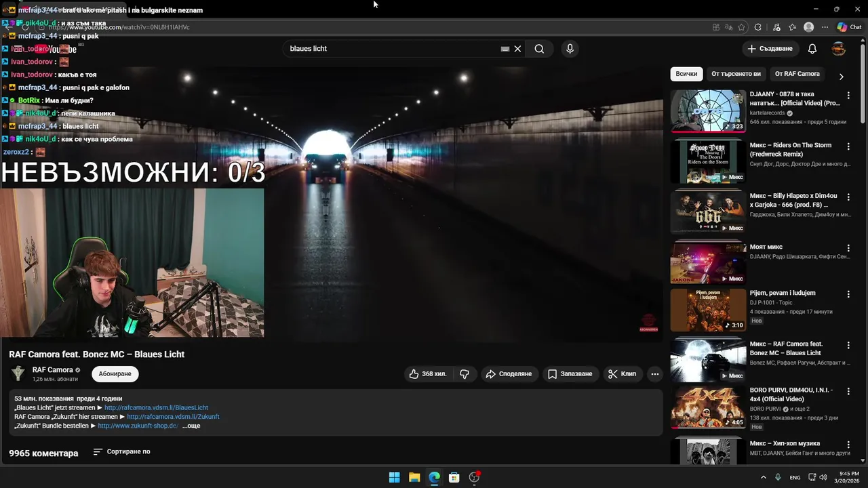This screenshot has width=868, height=488.
Task: Open the Edge extensions puzzle icon
Action: point(758,27)
